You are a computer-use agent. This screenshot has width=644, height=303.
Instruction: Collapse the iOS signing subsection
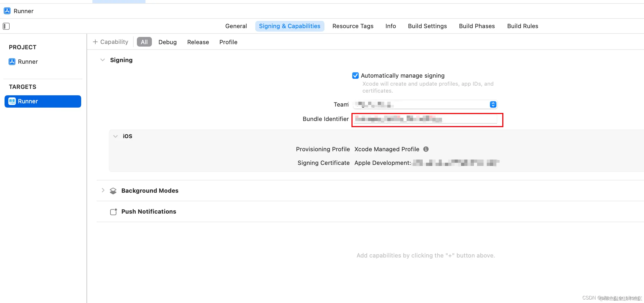[115, 136]
